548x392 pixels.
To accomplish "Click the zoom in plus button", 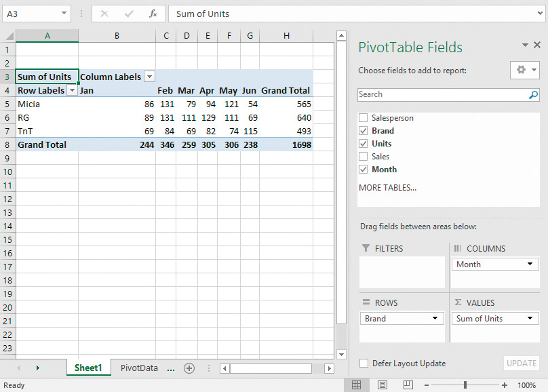I will pyautogui.click(x=505, y=385).
